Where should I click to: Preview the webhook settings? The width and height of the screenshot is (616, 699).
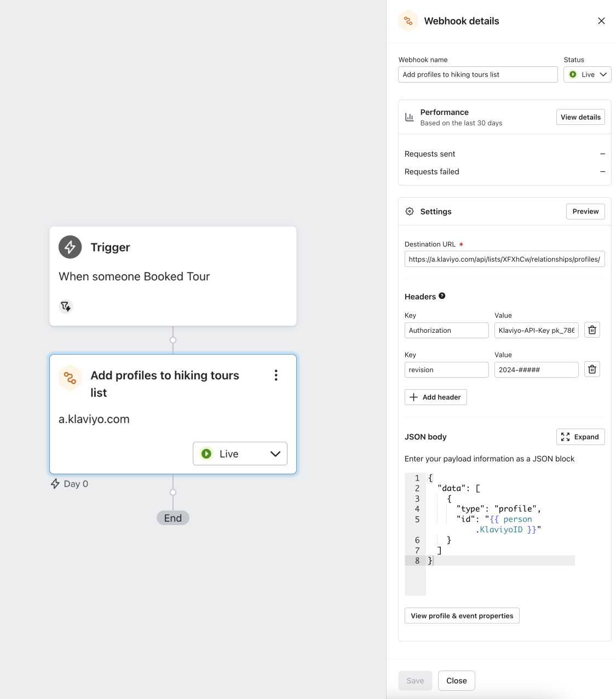[585, 211]
